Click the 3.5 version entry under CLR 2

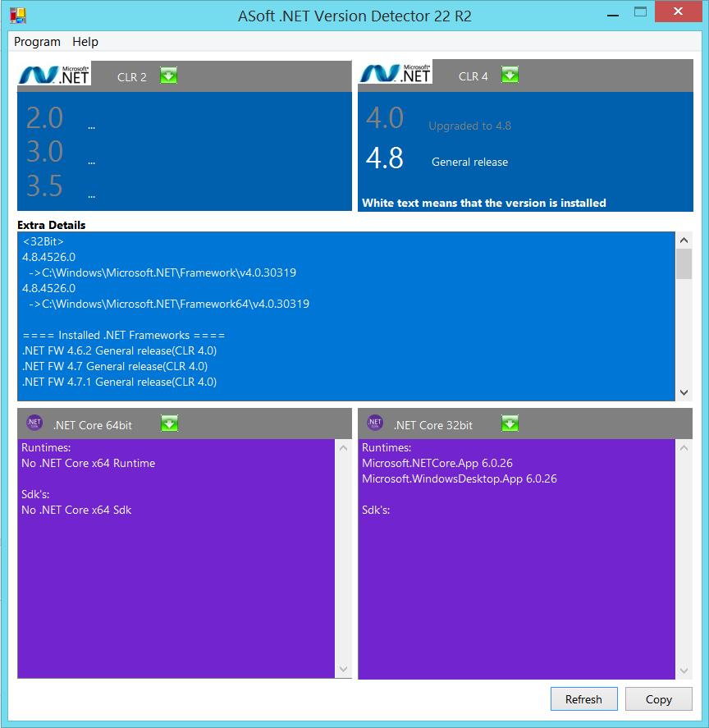(44, 185)
